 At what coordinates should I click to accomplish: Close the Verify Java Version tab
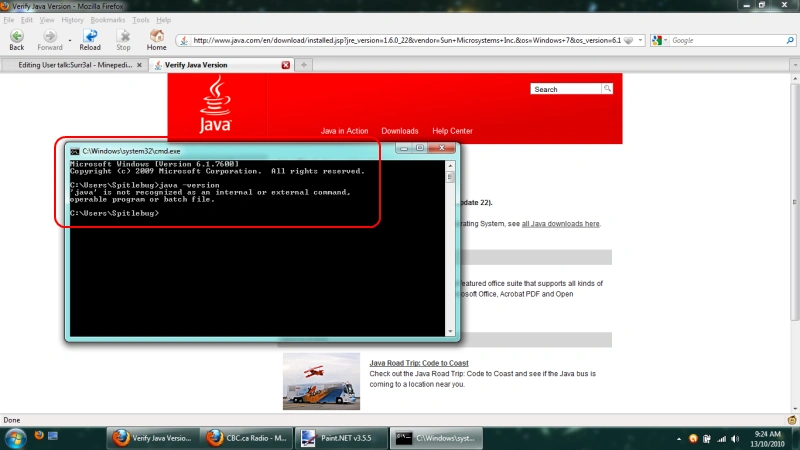click(286, 65)
